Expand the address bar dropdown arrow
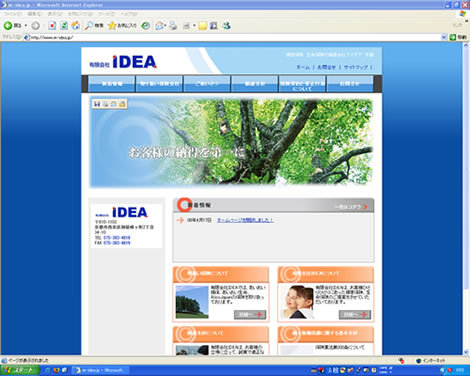The width and height of the screenshot is (470, 376). (x=444, y=37)
